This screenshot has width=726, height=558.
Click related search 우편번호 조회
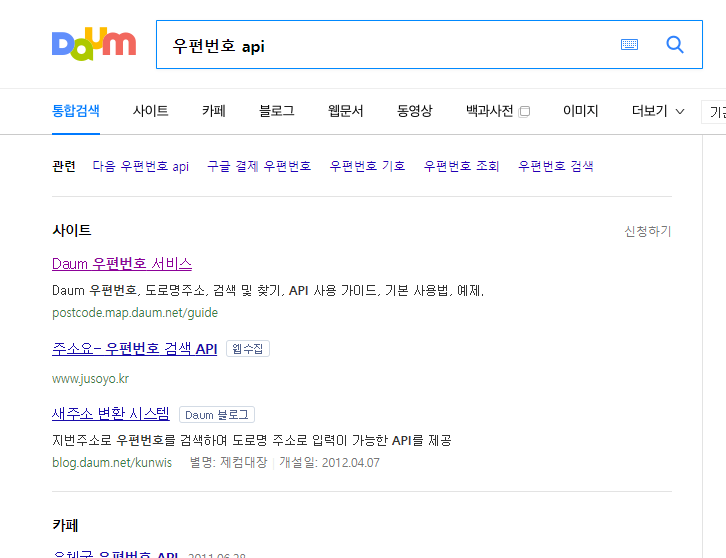tap(462, 166)
